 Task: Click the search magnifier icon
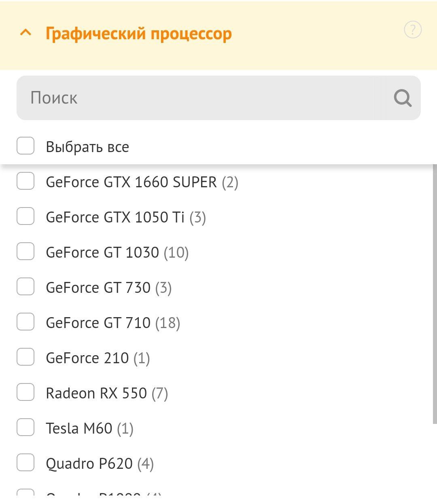[403, 98]
